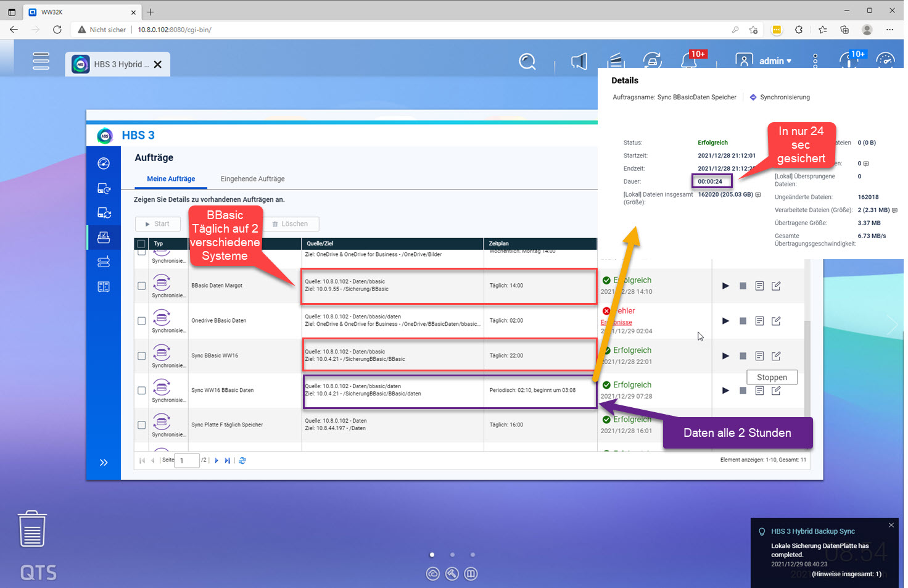Refresh the job list via pagination icon
The width and height of the screenshot is (908, 588).
coord(242,460)
